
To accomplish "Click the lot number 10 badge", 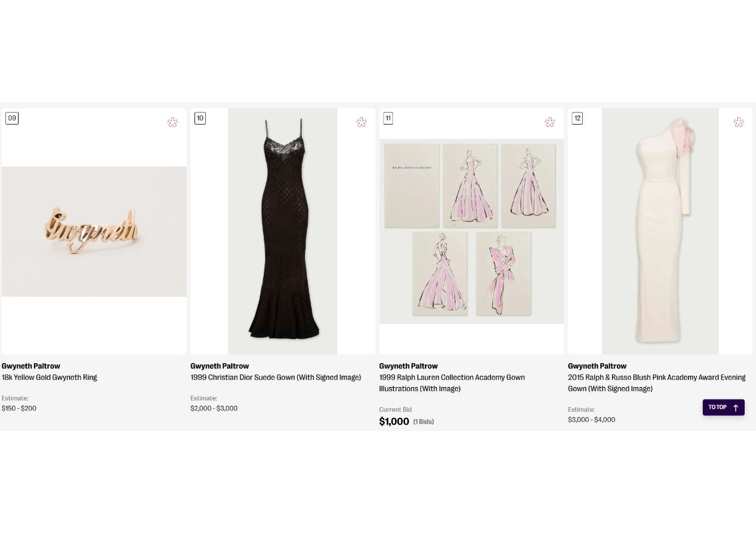I will (200, 118).
